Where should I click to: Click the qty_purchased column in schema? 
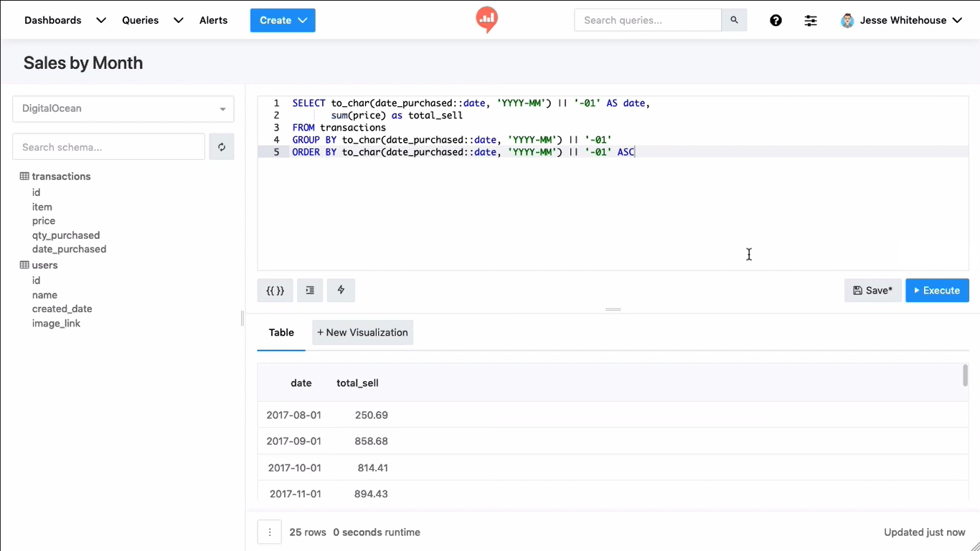66,235
